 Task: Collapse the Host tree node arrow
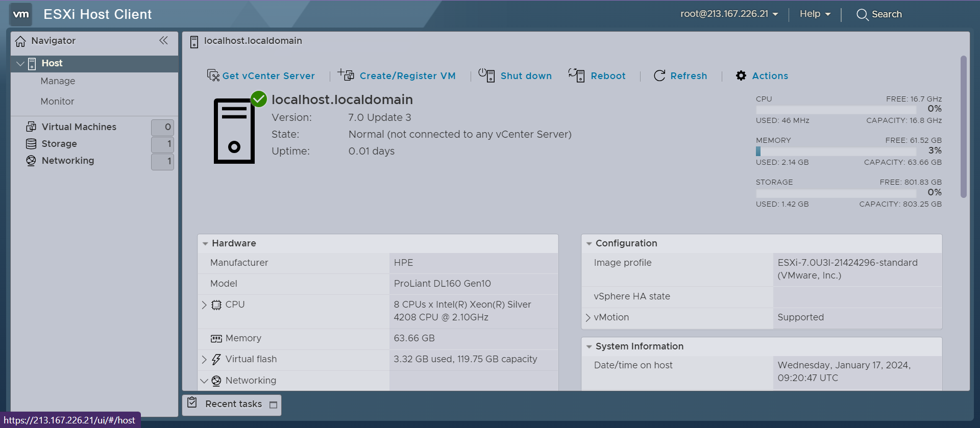20,64
